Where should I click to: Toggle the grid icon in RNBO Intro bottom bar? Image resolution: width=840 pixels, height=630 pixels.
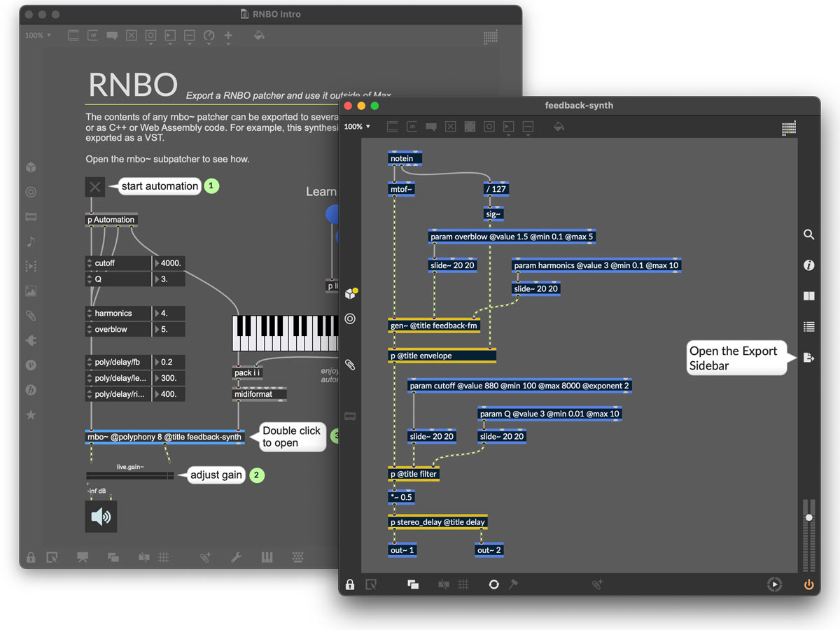[x=164, y=557]
